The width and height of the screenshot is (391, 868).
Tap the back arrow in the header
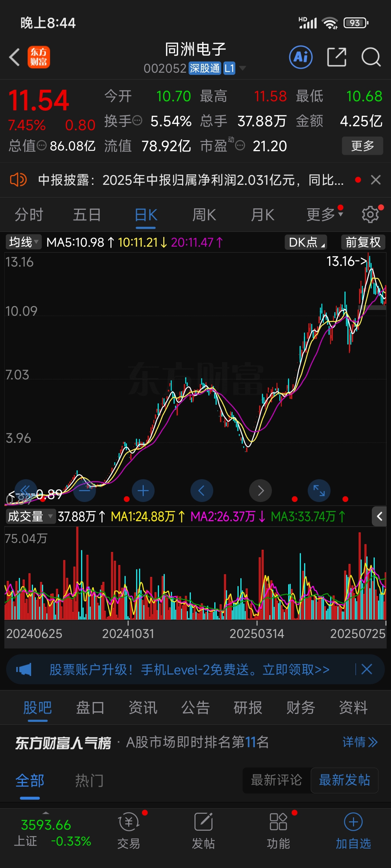[x=14, y=58]
